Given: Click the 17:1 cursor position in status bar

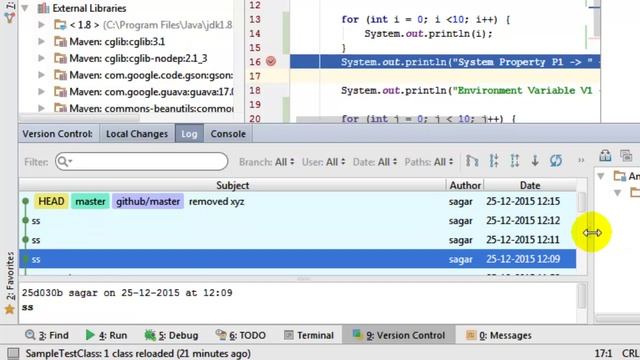Looking at the screenshot, I should (603, 353).
